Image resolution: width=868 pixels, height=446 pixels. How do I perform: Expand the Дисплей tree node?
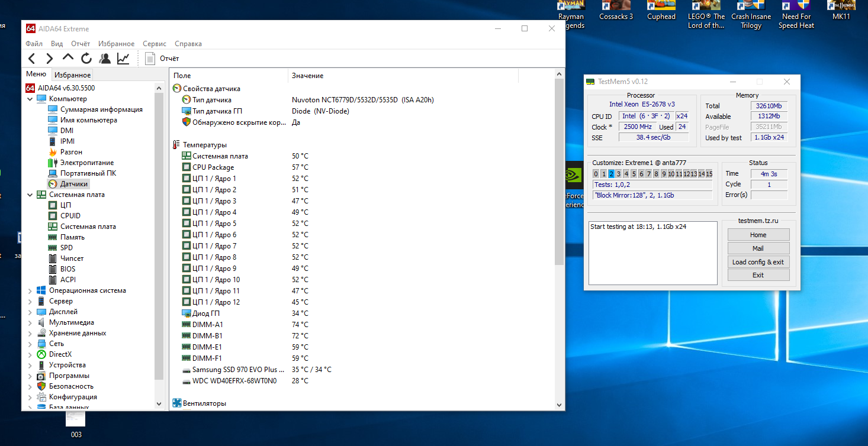coord(30,312)
